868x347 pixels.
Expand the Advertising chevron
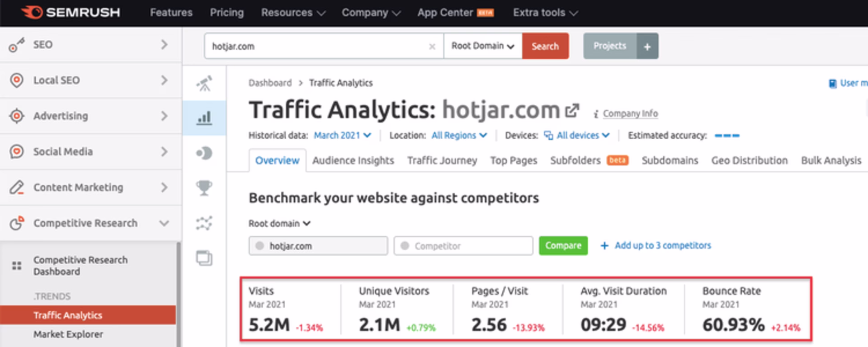point(164,116)
